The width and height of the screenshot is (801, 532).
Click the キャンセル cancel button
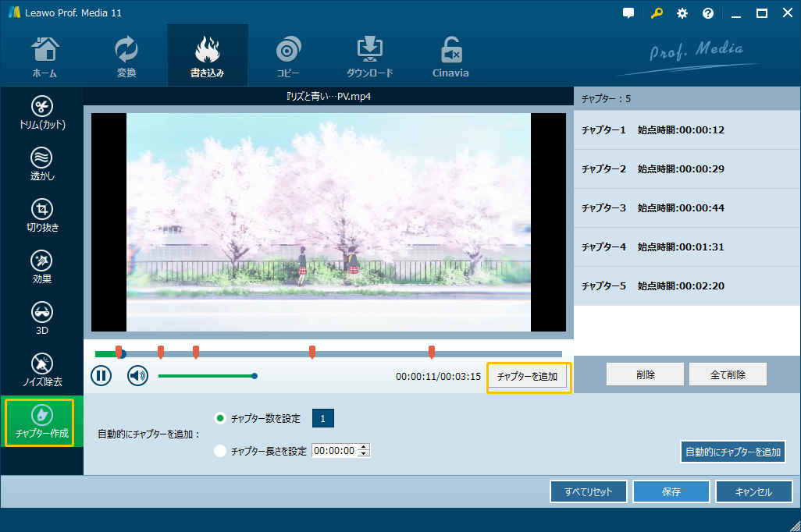click(x=754, y=491)
